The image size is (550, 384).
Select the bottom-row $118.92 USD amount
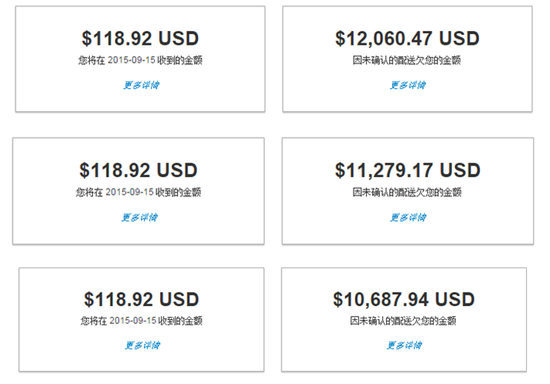142,299
